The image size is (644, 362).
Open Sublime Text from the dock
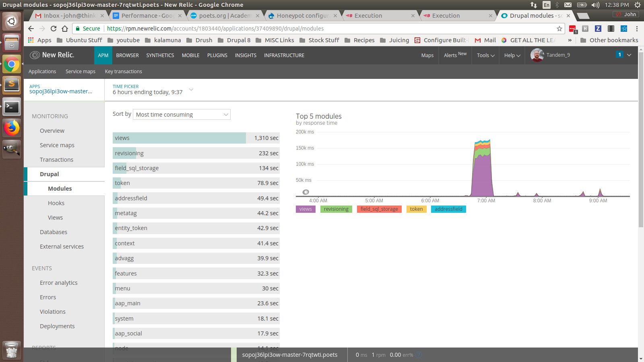tap(12, 85)
